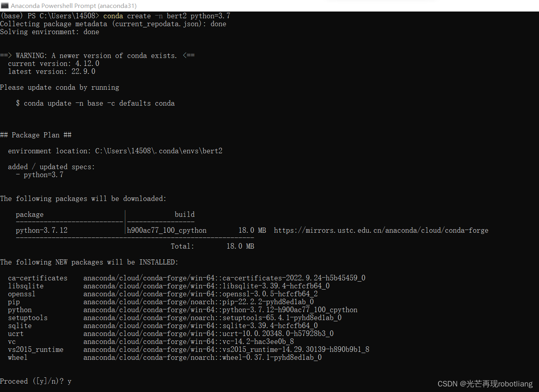Click the 'latest version: 22.9.0' line

click(x=52, y=71)
